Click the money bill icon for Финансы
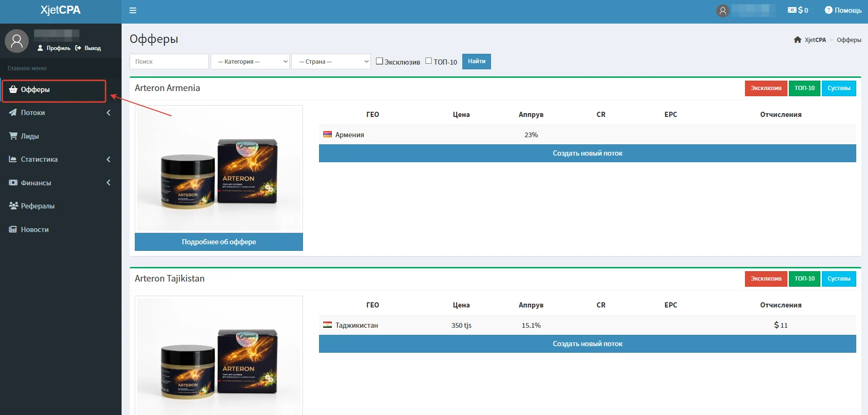The width and height of the screenshot is (868, 415). (13, 183)
